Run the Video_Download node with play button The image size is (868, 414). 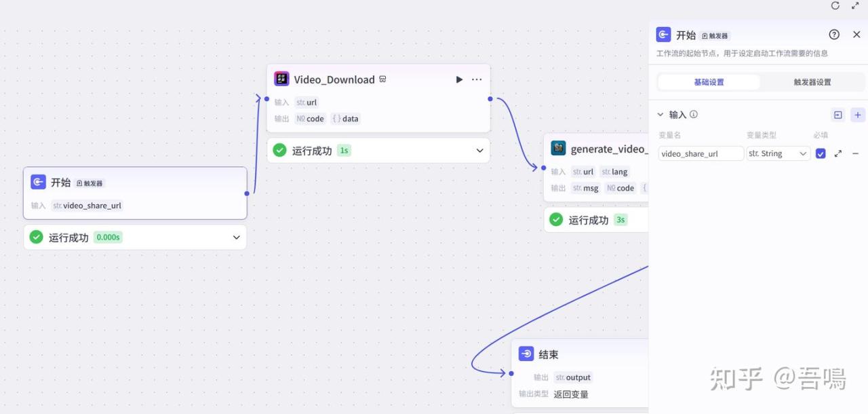[459, 79]
